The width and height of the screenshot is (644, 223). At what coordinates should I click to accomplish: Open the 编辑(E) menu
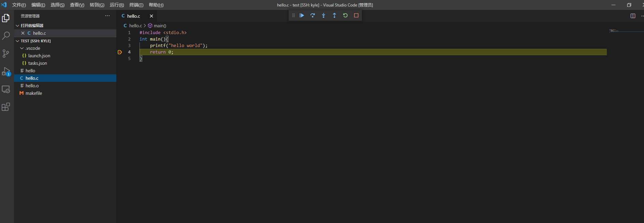(38, 5)
